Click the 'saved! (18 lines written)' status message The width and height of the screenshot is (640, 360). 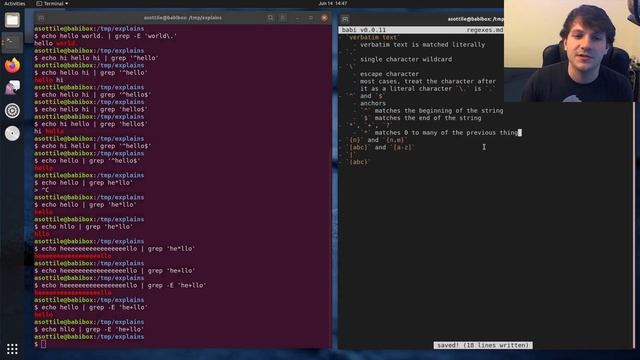[483, 345]
